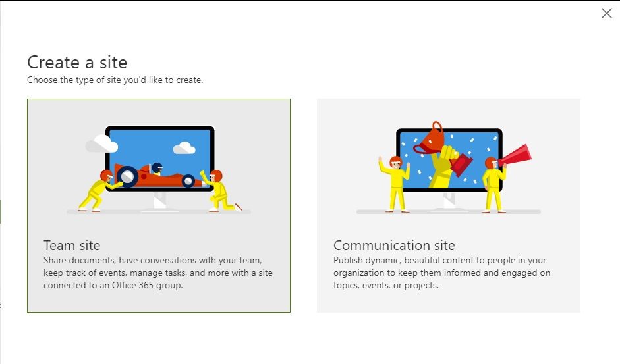Click the "Team site" title text
The image size is (620, 364).
pyautogui.click(x=72, y=246)
